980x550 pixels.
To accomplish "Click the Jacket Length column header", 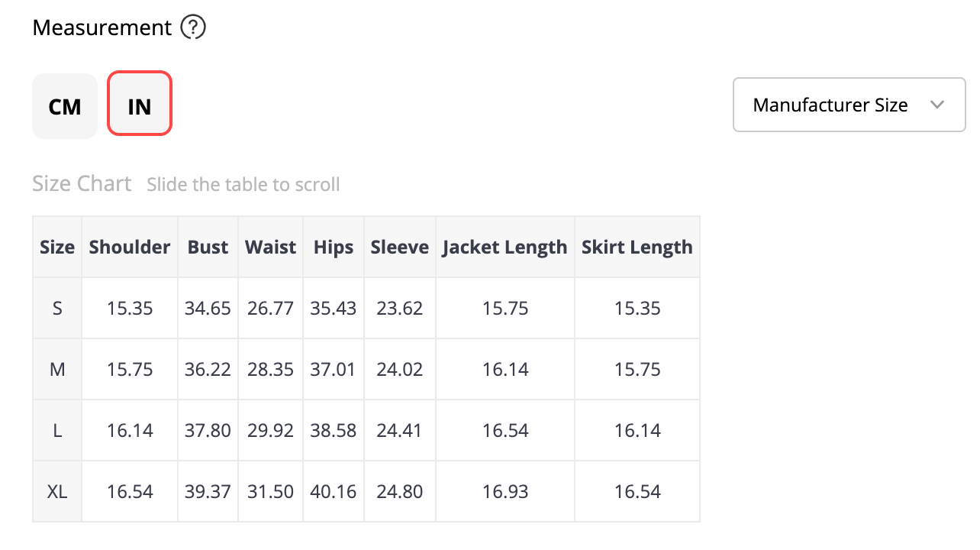I will point(505,247).
